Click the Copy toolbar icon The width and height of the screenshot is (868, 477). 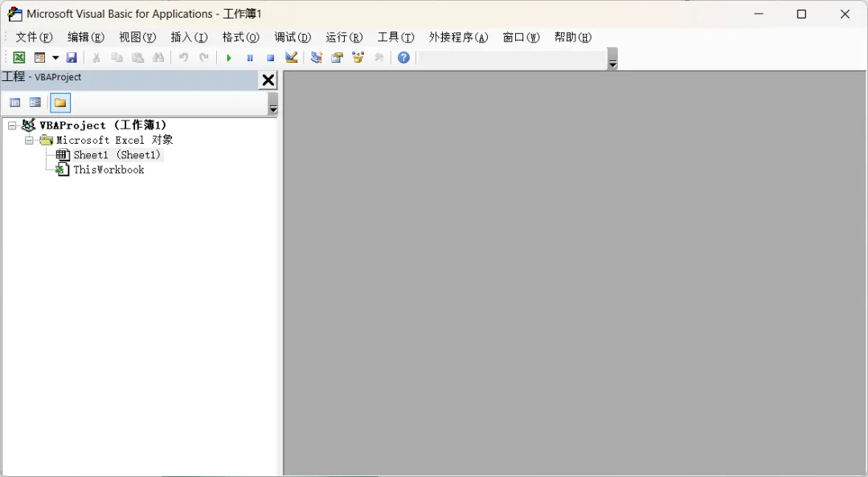pos(117,58)
